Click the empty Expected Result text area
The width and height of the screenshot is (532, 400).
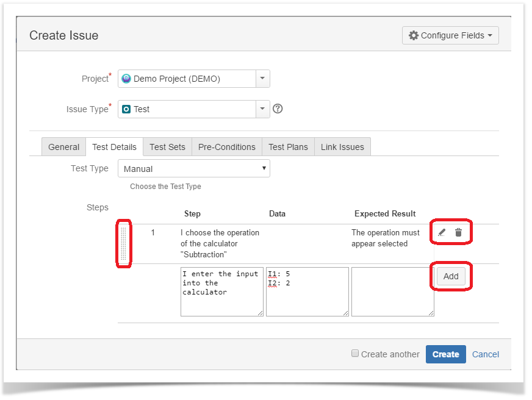pyautogui.click(x=392, y=292)
